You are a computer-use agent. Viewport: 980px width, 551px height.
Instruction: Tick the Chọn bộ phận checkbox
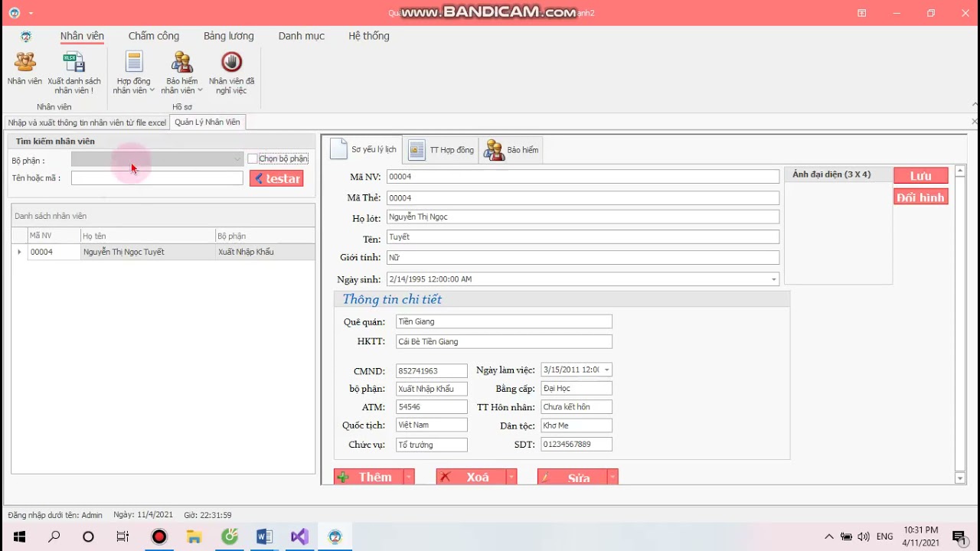click(x=252, y=158)
